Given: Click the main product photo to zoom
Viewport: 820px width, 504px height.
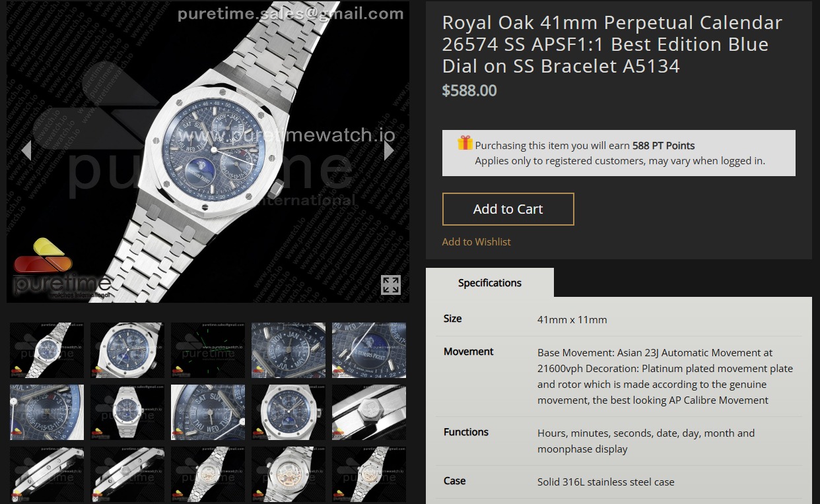Looking at the screenshot, I should point(208,152).
